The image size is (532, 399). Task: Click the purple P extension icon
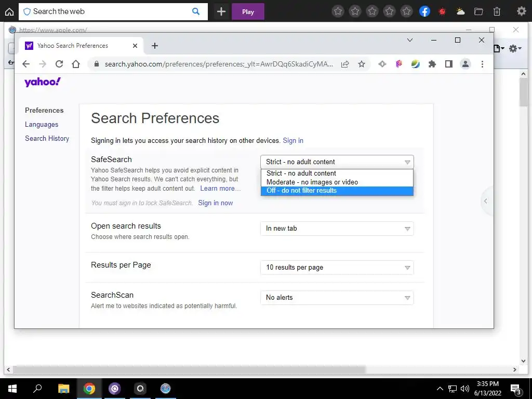pos(399,64)
